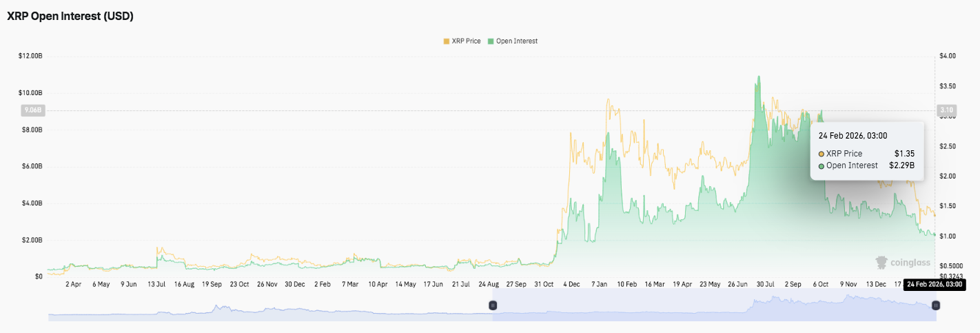Click the XRP Open Interest (USD) title
The image size is (980, 333).
click(x=70, y=17)
